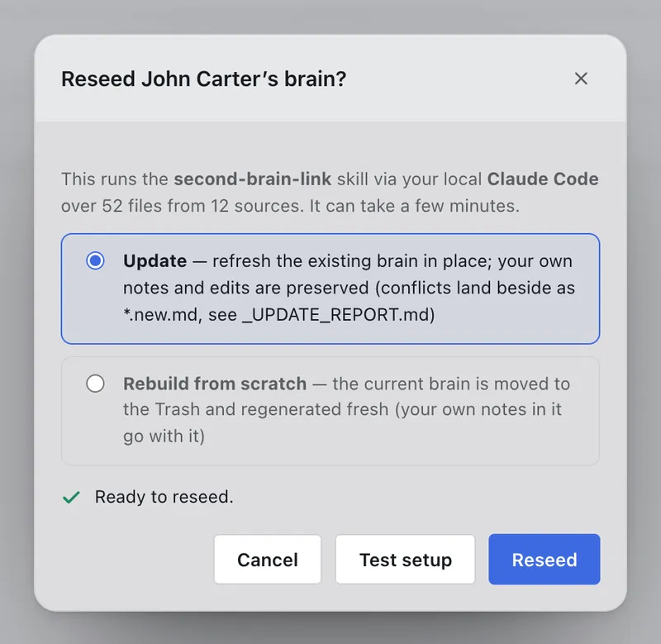
Task: Cancel the reseed dialog
Action: click(267, 559)
